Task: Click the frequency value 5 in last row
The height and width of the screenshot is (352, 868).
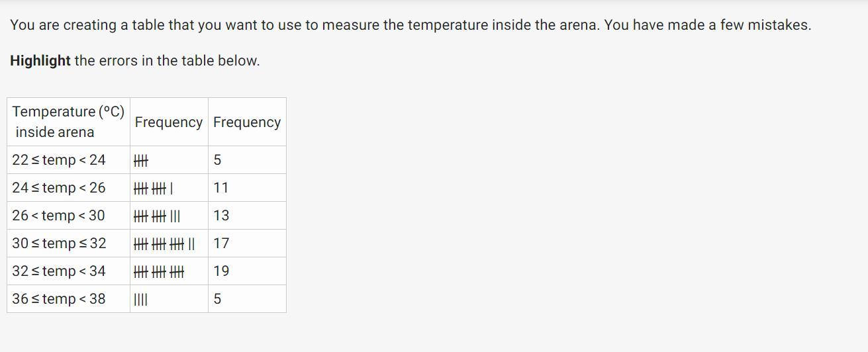Action: coord(218,299)
